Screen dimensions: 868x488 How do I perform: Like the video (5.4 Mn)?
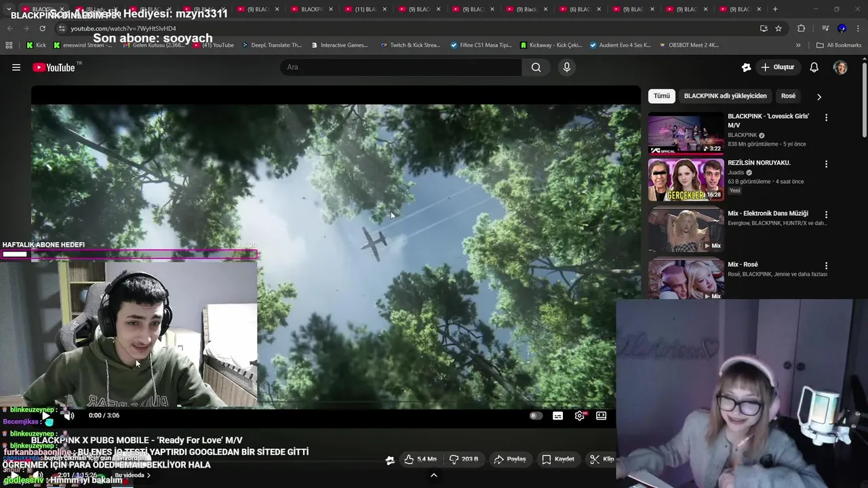coord(420,459)
